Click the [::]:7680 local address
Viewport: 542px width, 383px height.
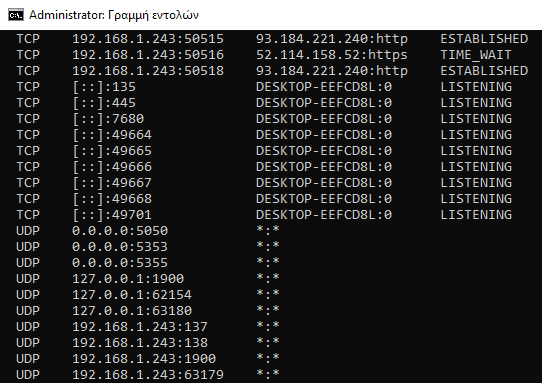pos(108,119)
